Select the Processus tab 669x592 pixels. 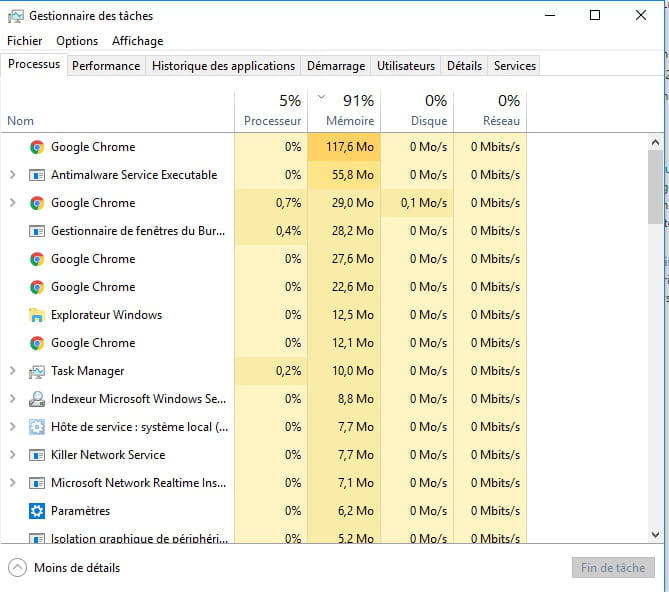(34, 64)
